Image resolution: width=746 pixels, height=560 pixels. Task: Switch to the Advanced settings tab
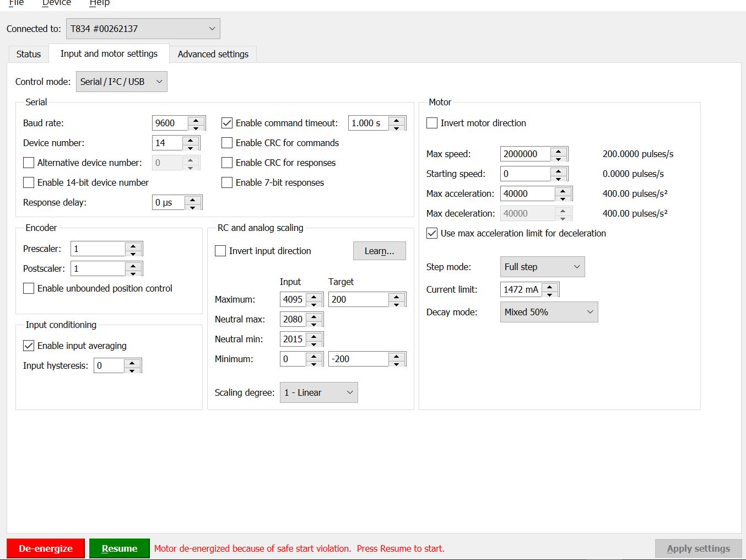pos(213,54)
